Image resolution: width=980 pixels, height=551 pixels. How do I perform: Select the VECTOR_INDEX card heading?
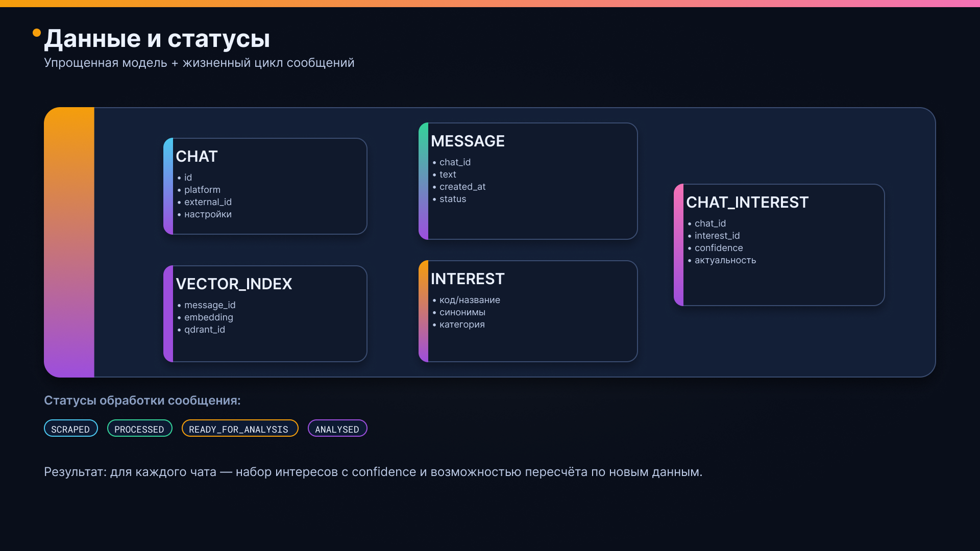pos(234,284)
